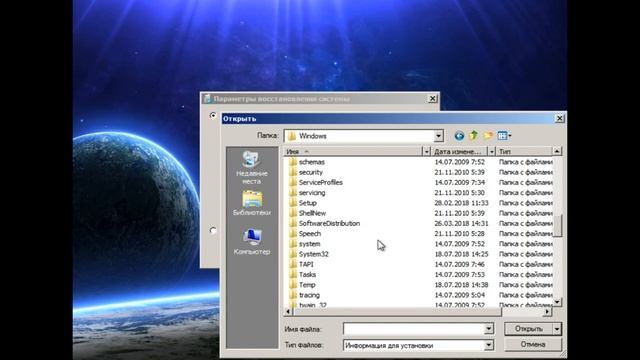Click the vertical scrollbar thumb

point(557,225)
